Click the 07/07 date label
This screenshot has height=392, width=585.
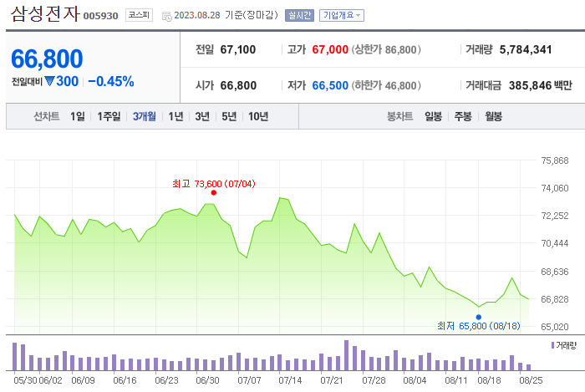pyautogui.click(x=249, y=380)
